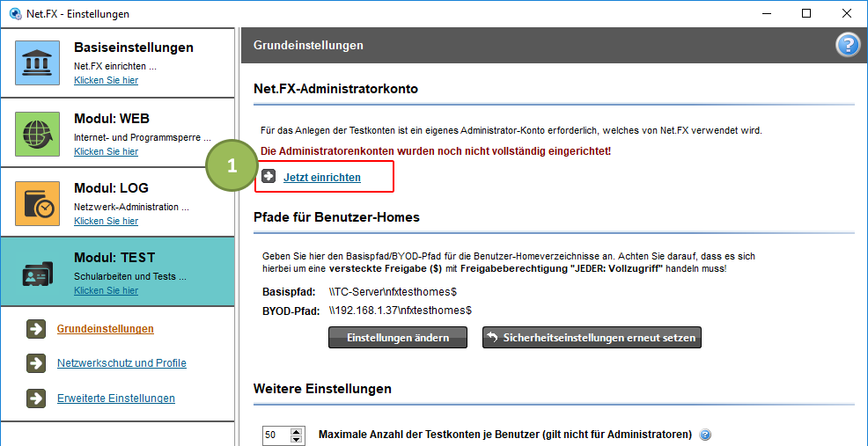
Task: Click the Modul: TEST ID card icon
Action: click(x=37, y=274)
